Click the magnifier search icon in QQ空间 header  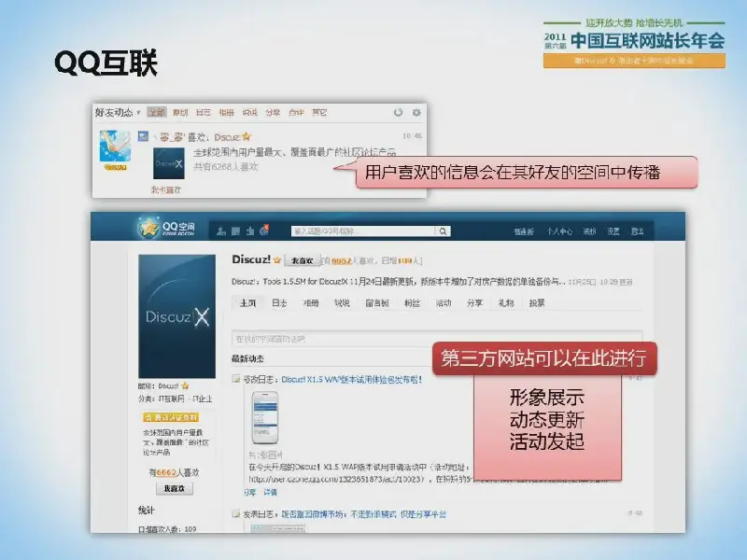coord(443,231)
